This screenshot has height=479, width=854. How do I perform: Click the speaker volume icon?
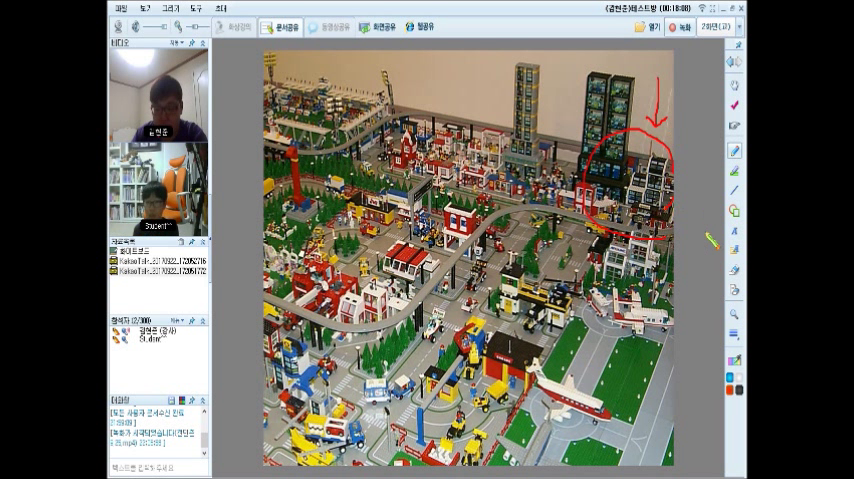point(136,27)
